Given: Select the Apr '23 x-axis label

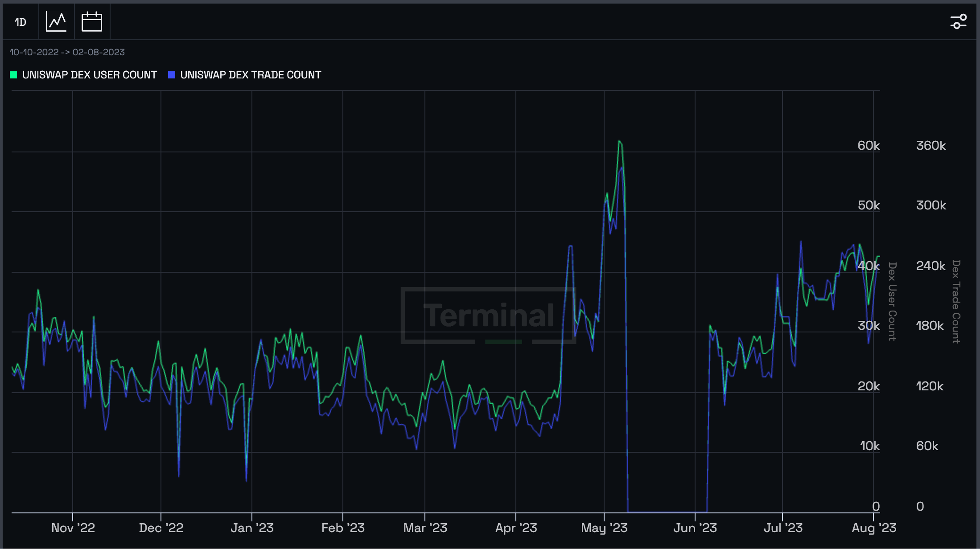Looking at the screenshot, I should pyautogui.click(x=516, y=528).
